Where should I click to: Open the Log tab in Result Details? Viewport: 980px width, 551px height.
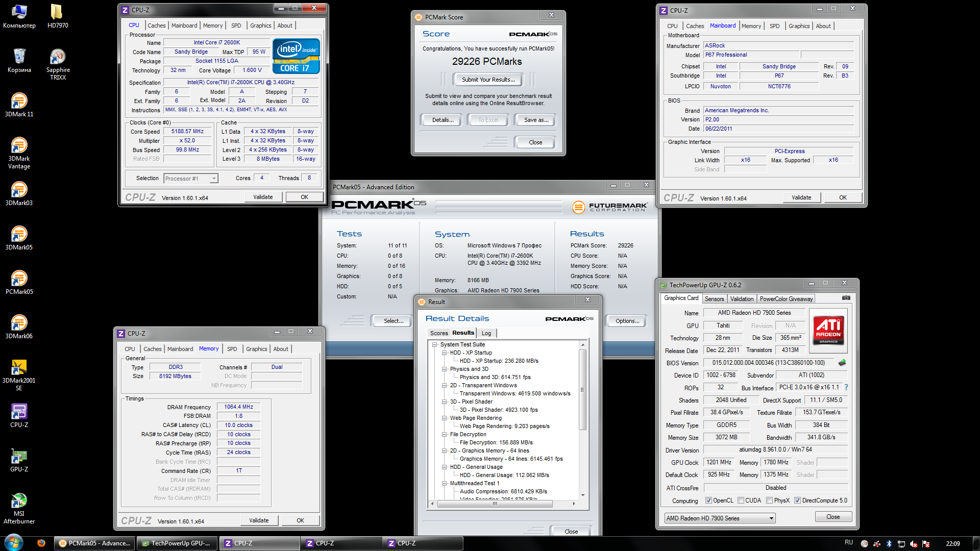[x=486, y=333]
